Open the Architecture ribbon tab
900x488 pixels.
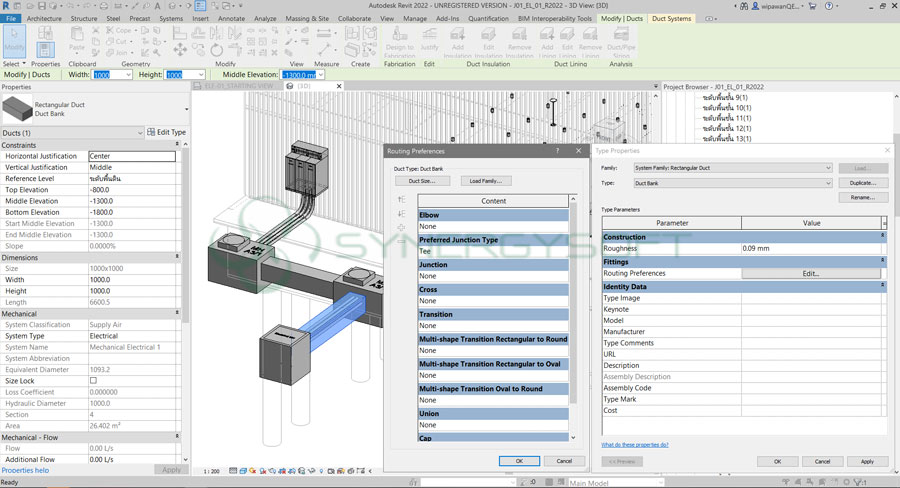pyautogui.click(x=43, y=18)
